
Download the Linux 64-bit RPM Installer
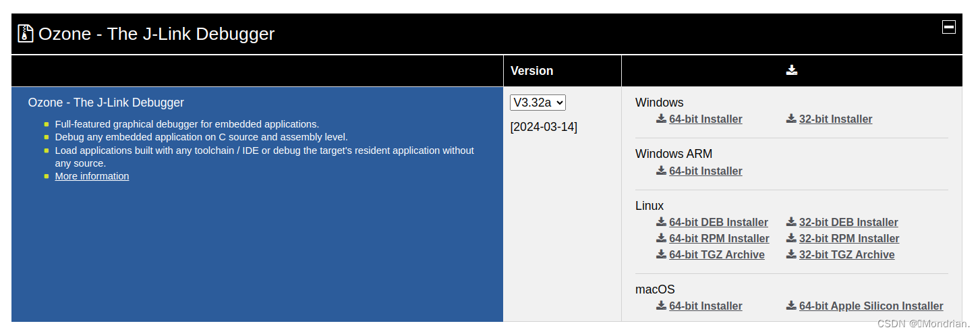(x=719, y=238)
